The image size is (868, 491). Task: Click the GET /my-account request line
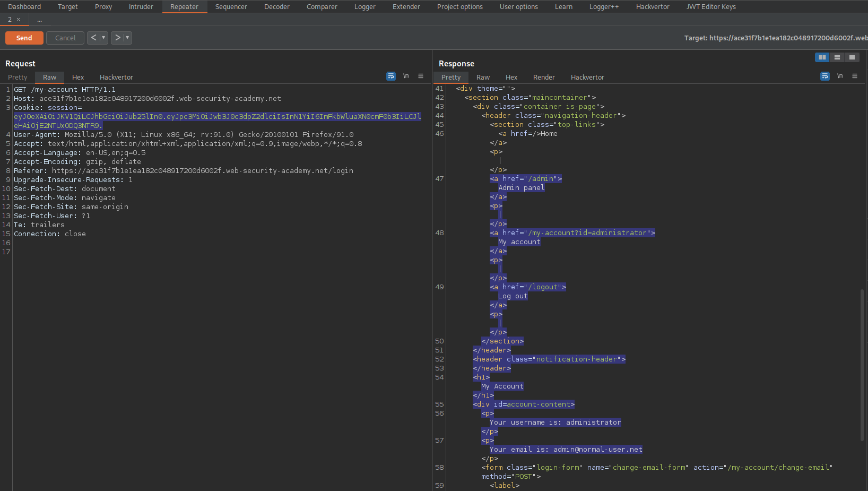65,90
